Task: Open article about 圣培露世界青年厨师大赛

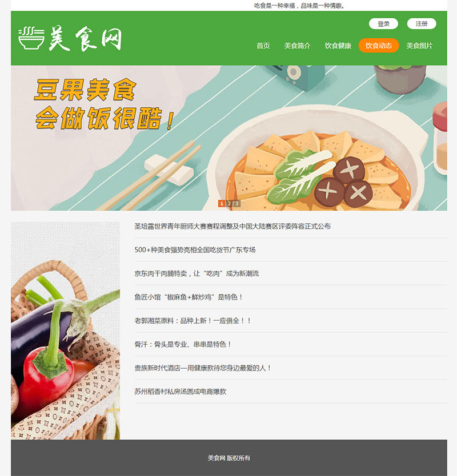Action: [232, 226]
